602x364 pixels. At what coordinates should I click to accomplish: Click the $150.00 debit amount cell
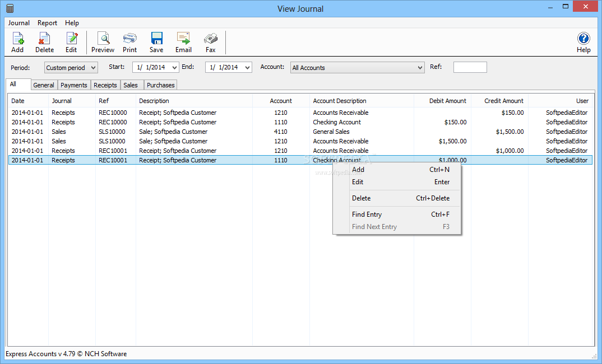[x=455, y=122]
